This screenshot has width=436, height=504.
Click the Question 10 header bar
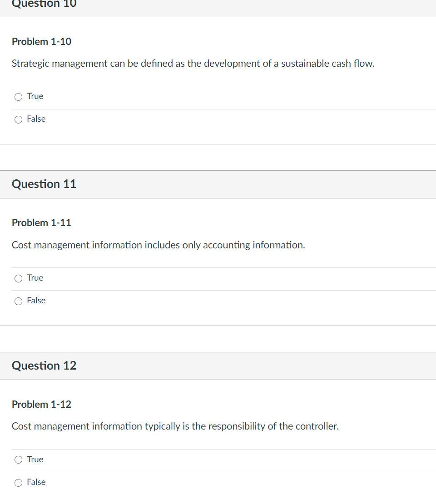[x=44, y=5]
